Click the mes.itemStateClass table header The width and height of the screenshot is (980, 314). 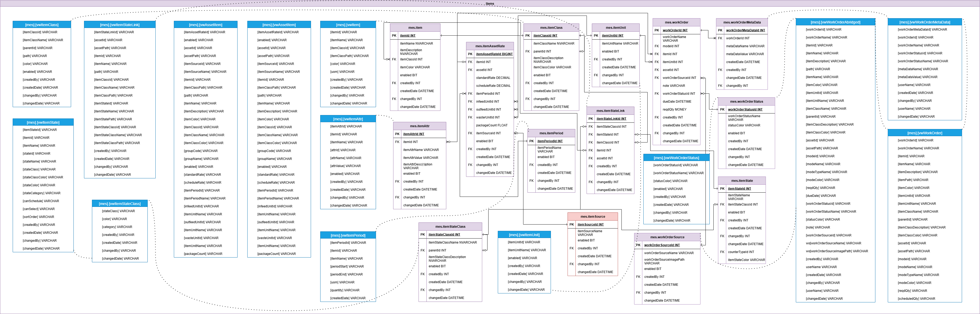(450, 227)
